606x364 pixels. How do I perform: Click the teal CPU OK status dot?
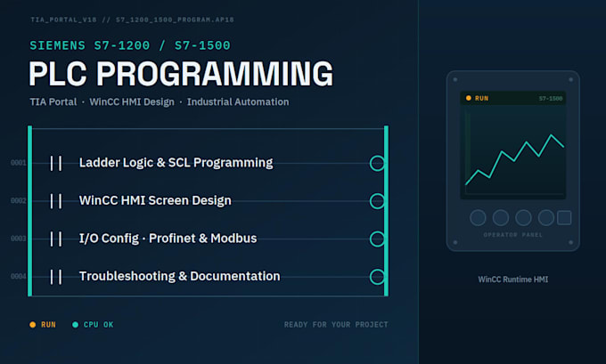76,325
